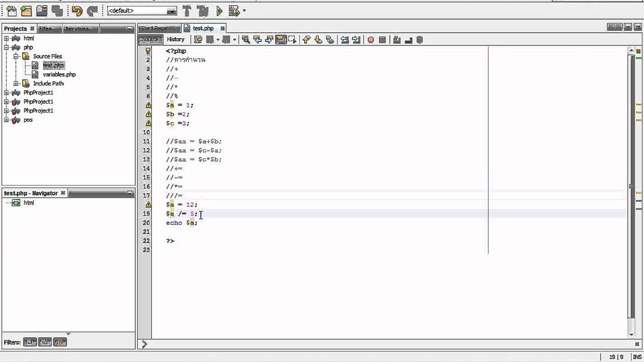Click the vertical scrollbar down arrow
Screen dimensions: 644x362
631,334
